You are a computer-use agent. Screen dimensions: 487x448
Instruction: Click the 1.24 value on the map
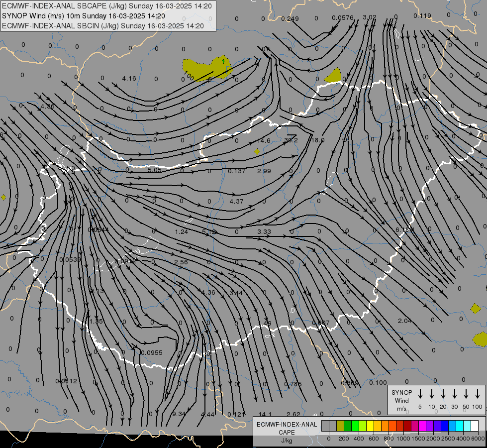(182, 232)
